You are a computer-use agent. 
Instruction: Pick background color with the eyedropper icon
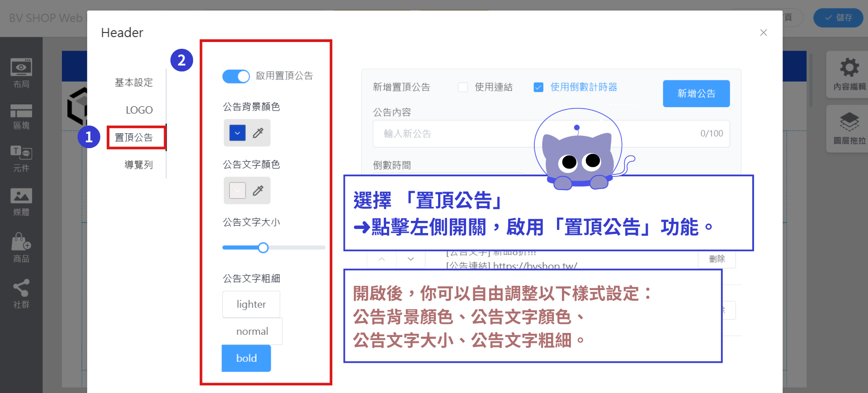coord(258,133)
